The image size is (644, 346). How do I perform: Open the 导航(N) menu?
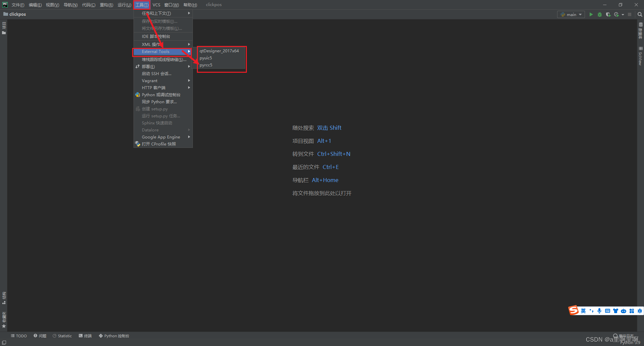tap(70, 5)
